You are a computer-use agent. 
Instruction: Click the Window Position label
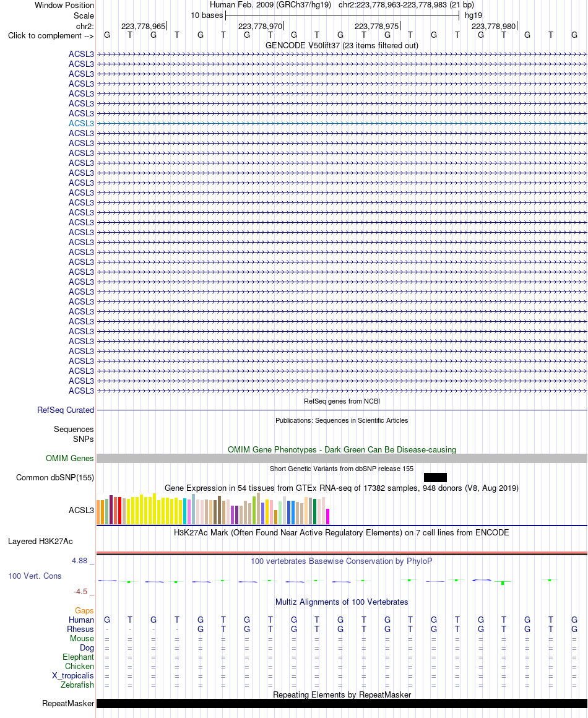coord(64,6)
